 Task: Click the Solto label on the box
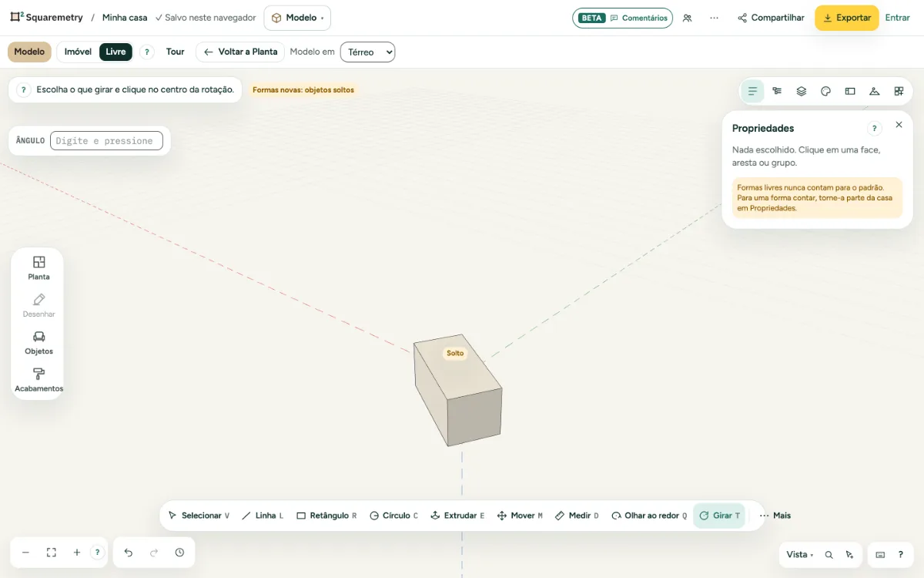coord(455,353)
